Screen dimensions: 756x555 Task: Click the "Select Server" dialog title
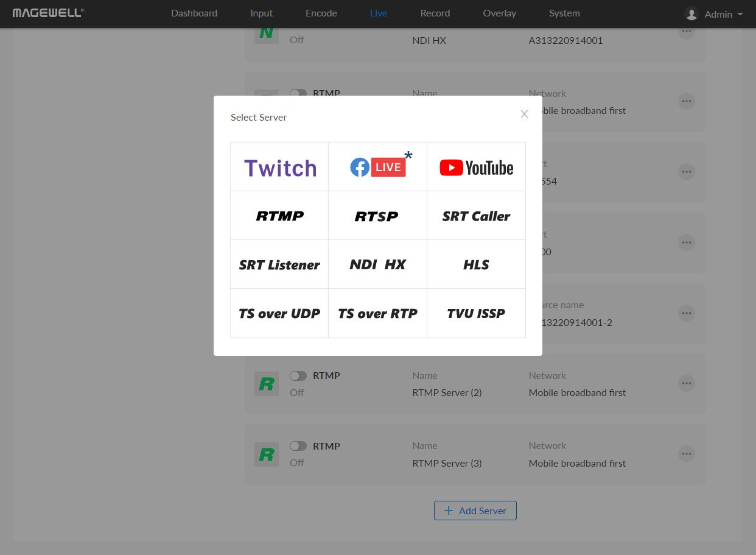(x=259, y=118)
